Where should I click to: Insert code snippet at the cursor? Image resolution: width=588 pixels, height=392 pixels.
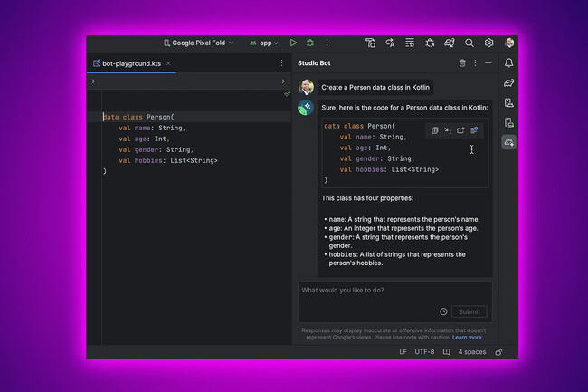[x=448, y=130]
